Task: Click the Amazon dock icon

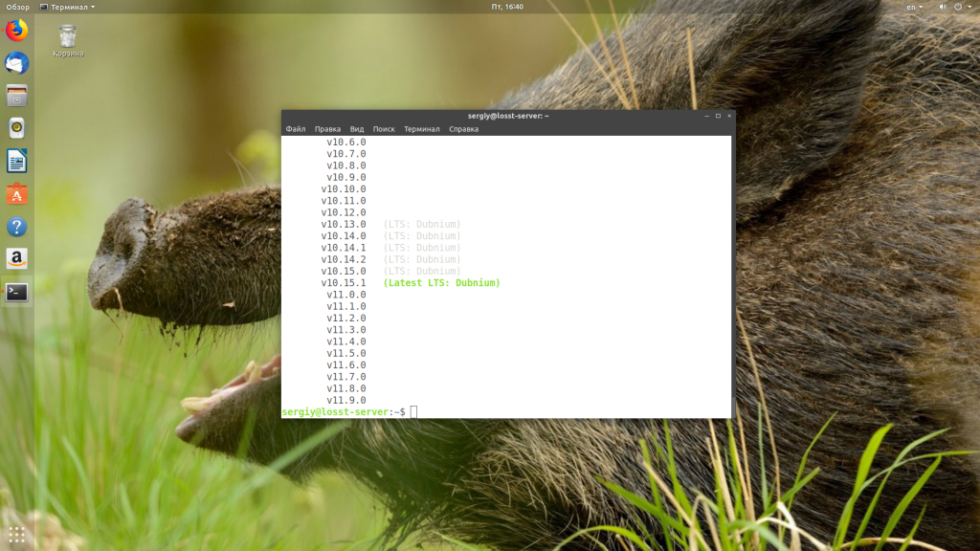Action: coord(17,259)
